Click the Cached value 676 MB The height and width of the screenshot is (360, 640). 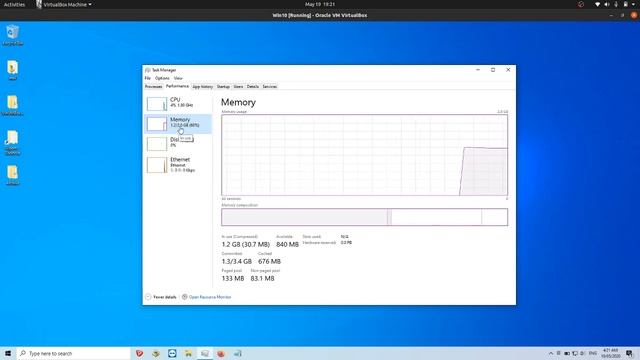(269, 262)
